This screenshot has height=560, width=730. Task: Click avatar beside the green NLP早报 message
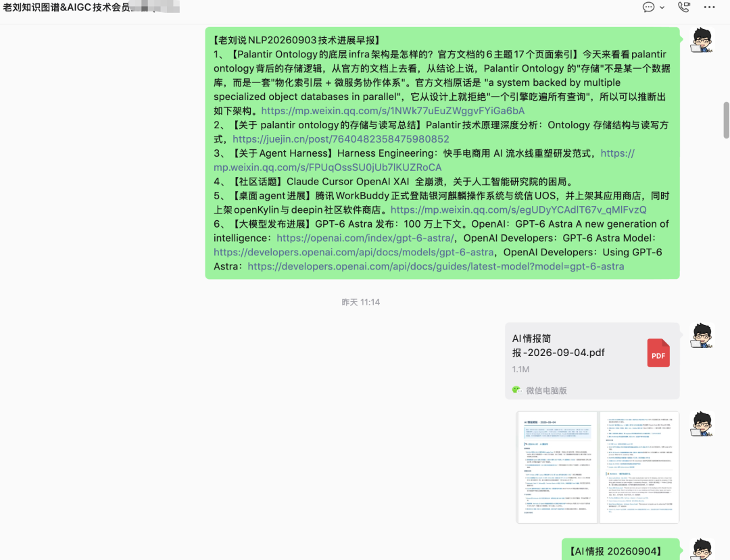702,40
